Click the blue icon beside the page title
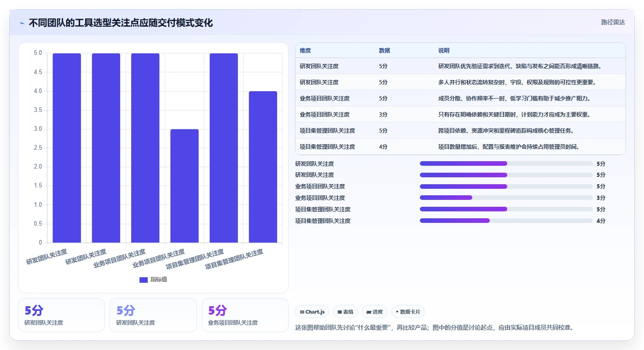Viewport: 644px width, 350px height. [22, 23]
